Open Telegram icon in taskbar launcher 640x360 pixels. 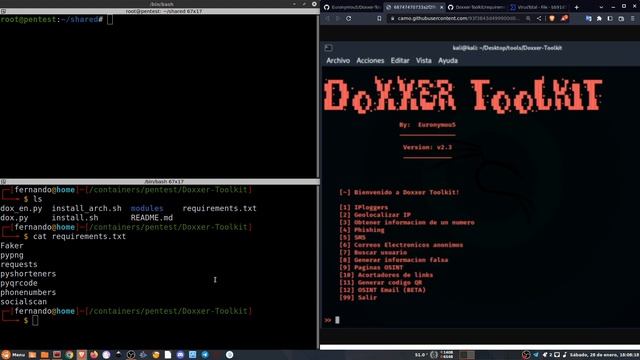[x=205, y=355]
